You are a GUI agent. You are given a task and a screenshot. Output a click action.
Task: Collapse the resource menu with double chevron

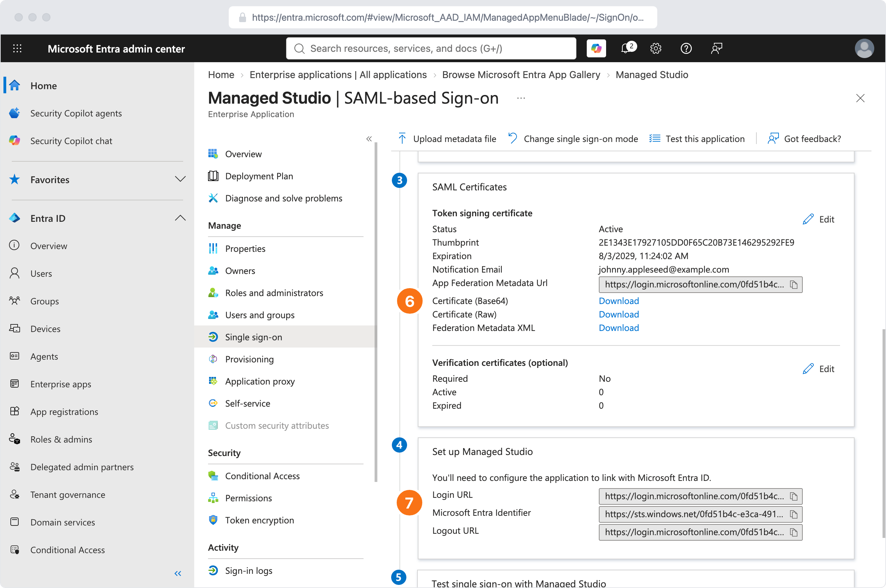coord(369,139)
